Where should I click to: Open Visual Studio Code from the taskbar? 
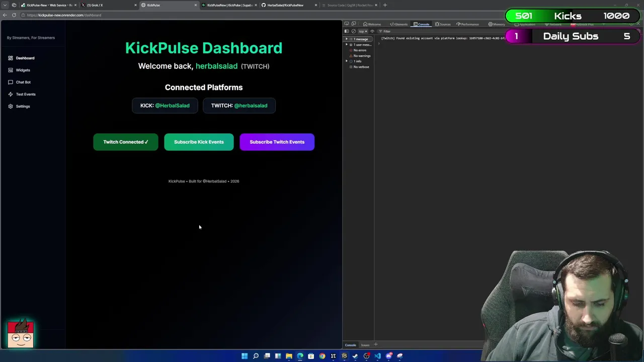(377, 356)
